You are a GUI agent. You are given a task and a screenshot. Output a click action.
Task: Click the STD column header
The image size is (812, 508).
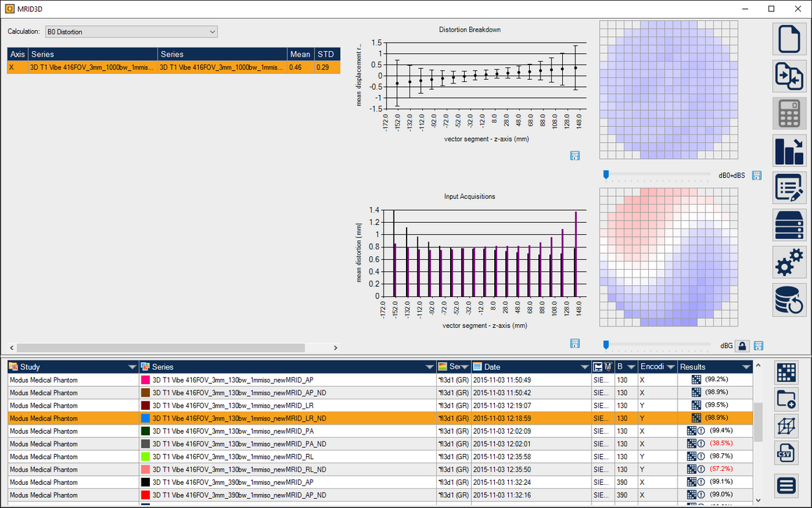click(325, 54)
